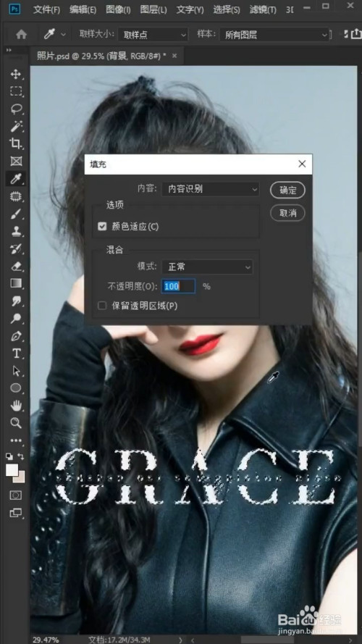This screenshot has height=644, width=362.
Task: Select the Hand tool
Action: (x=16, y=406)
